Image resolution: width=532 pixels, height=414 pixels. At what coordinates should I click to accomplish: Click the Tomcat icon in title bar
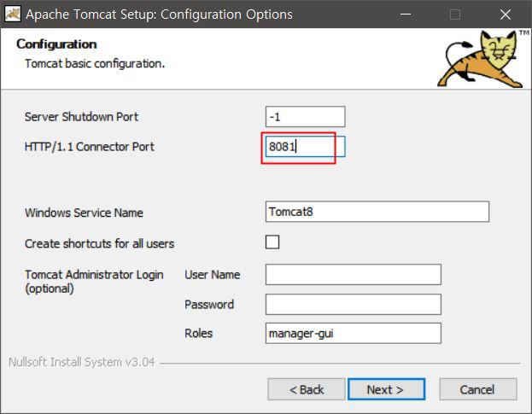[13, 15]
